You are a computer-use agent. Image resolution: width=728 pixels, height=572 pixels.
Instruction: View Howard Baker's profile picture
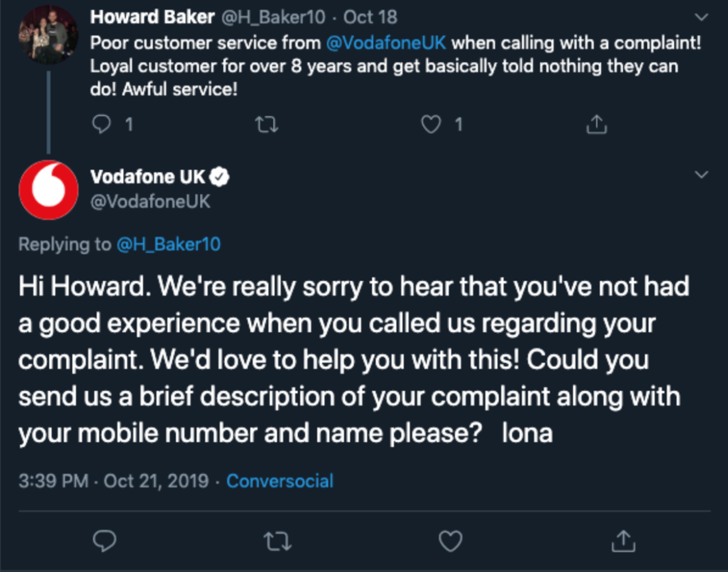[48, 34]
